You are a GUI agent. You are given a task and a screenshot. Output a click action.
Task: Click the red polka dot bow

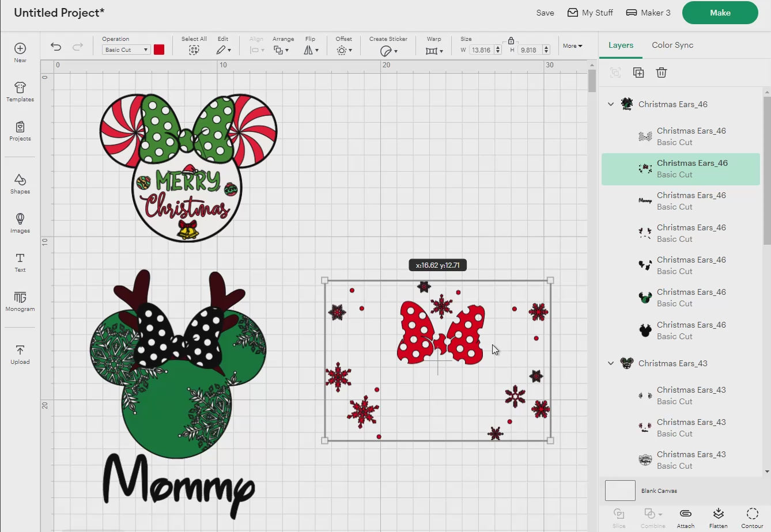tap(441, 333)
